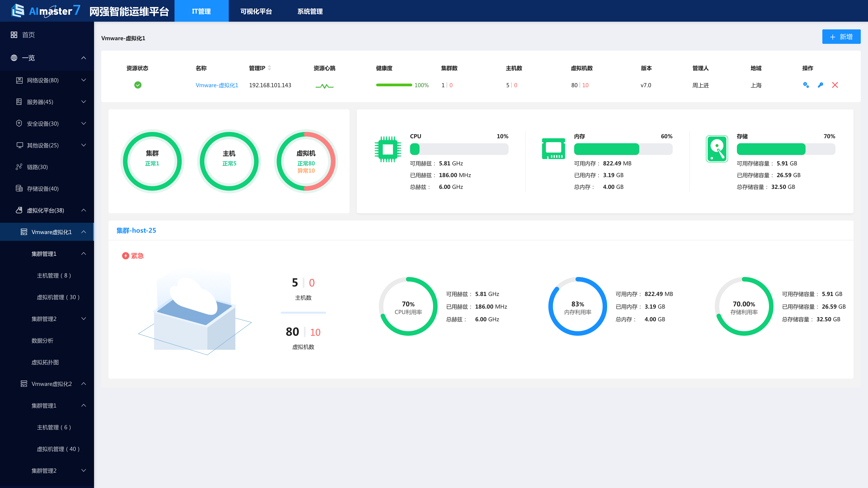Viewport: 868px width, 488px height.
Task: Click the 健康度 100% progress bar
Action: point(394,85)
